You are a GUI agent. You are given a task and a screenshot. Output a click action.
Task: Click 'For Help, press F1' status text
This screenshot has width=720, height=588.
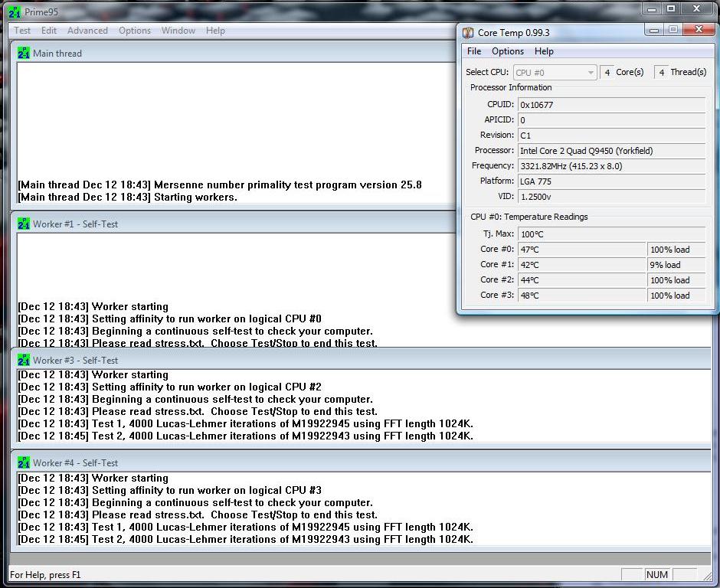pos(45,575)
